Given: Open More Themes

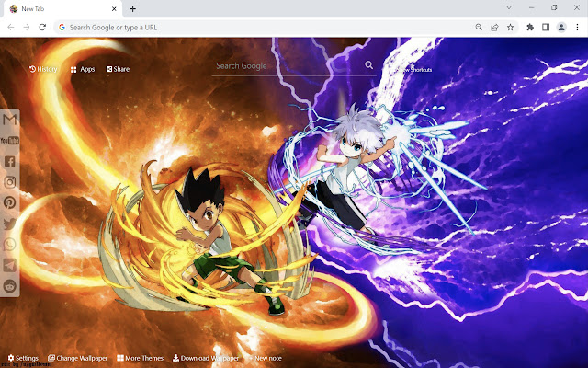Looking at the screenshot, I should (x=141, y=358).
